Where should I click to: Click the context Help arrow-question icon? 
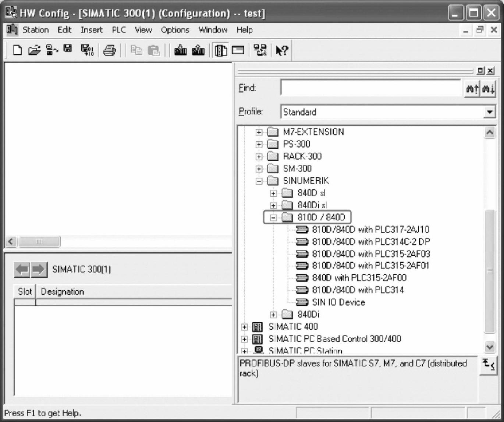click(x=282, y=50)
